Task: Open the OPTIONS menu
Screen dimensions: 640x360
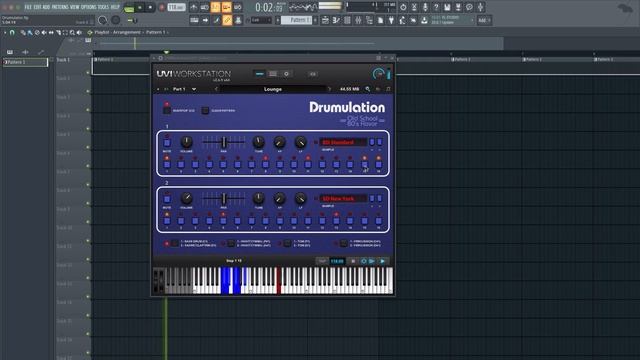Action: (89, 7)
